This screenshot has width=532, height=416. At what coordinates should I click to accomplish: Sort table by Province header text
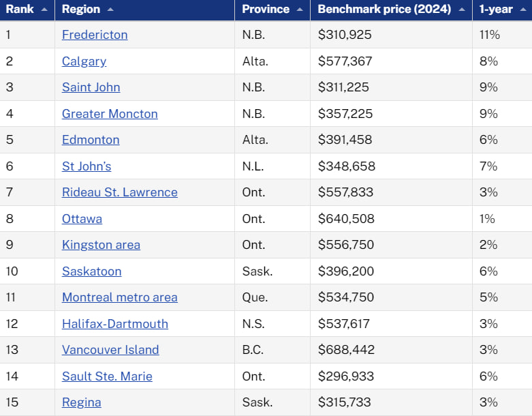click(x=266, y=10)
